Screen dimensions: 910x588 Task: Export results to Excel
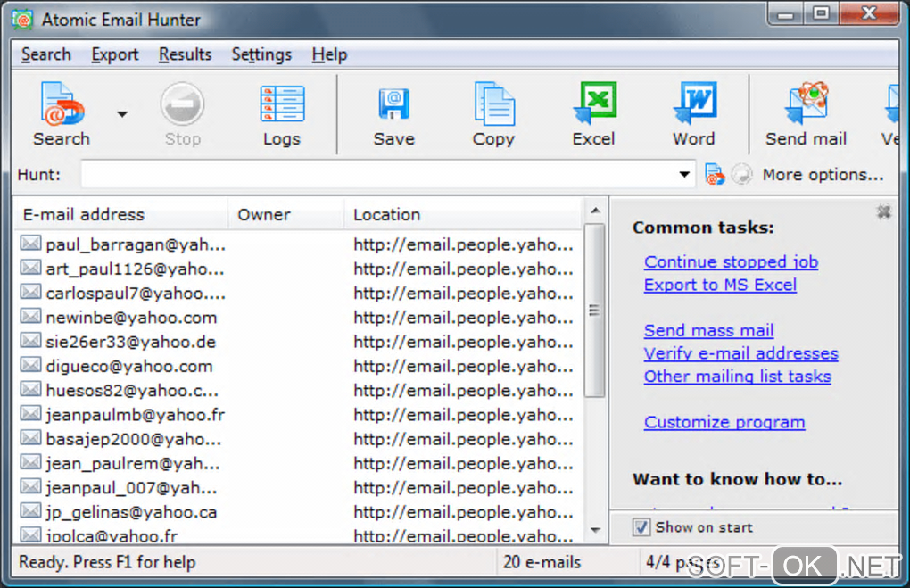tap(593, 114)
